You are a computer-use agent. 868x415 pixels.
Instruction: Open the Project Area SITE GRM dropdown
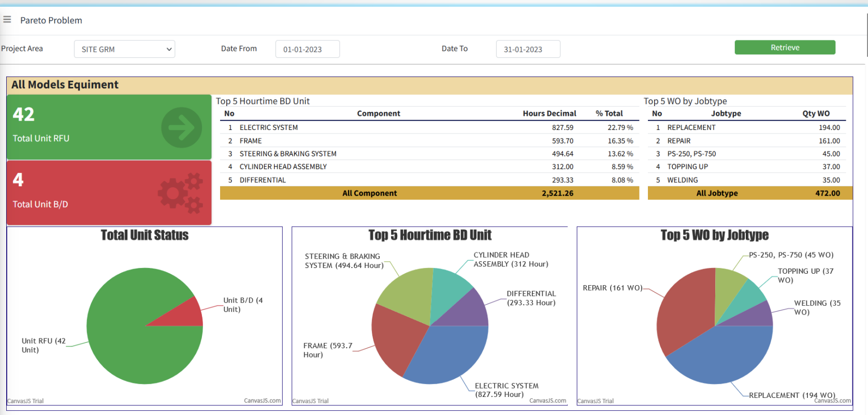click(x=124, y=49)
